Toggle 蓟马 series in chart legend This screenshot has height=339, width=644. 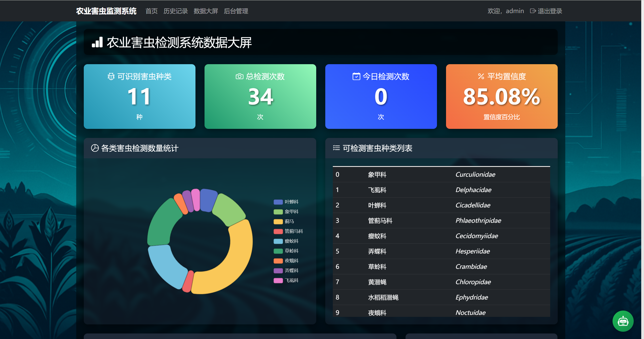(284, 221)
